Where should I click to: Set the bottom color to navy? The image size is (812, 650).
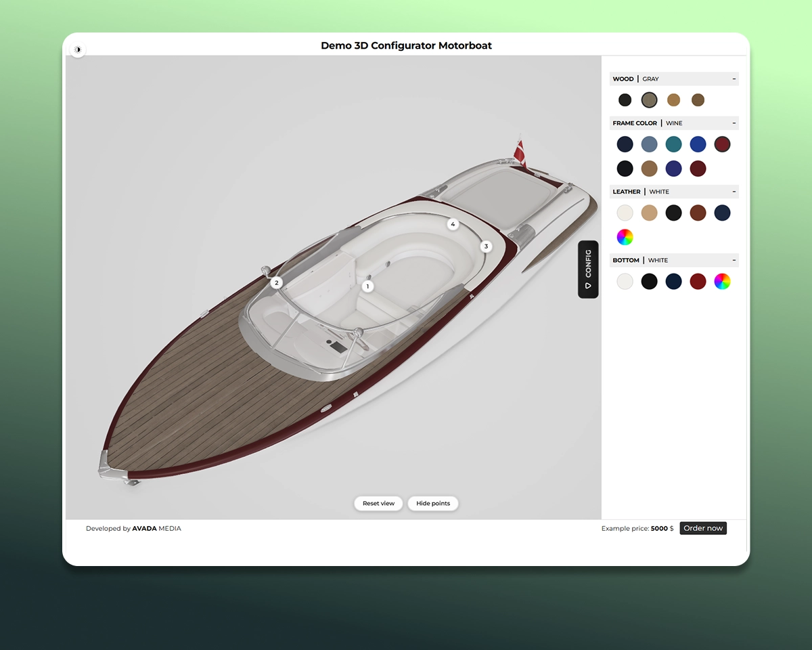pos(674,281)
